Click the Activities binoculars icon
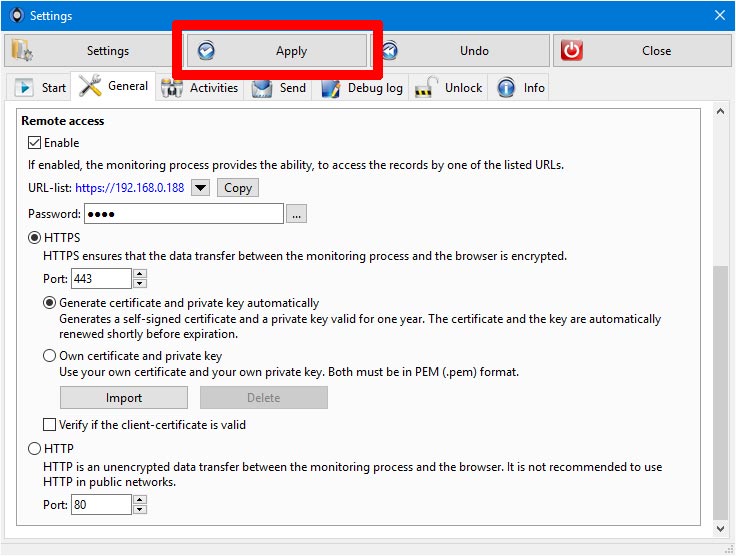Viewport: 736px width, 556px height. (172, 88)
